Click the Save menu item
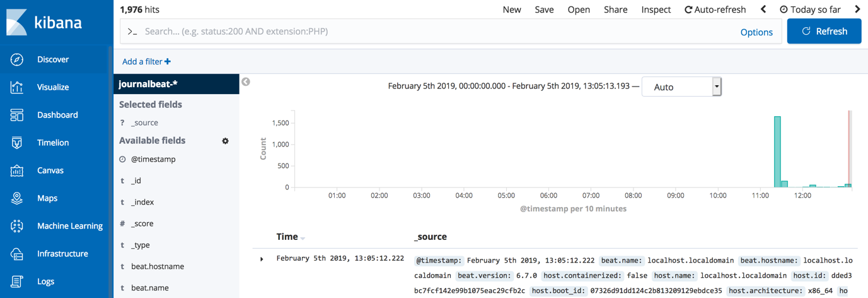 click(544, 9)
